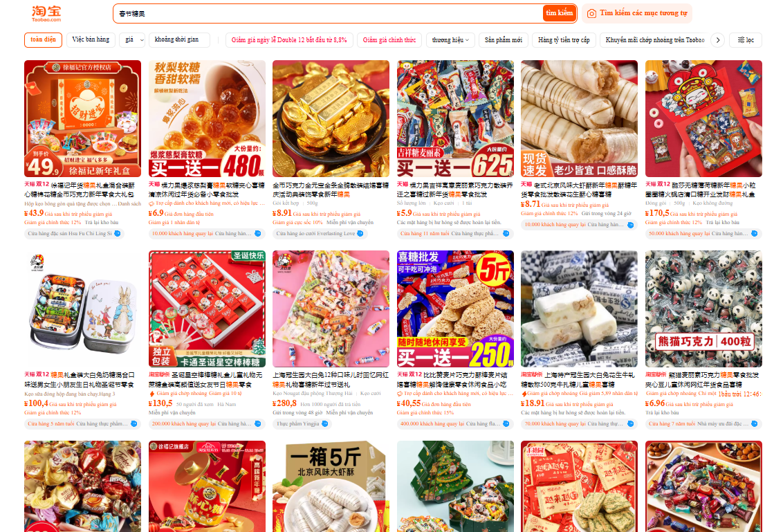The height and width of the screenshot is (532, 783).
Task: Click Tmall Double 12 badge on panda chocolate row's biscuit item
Action: coord(409,374)
